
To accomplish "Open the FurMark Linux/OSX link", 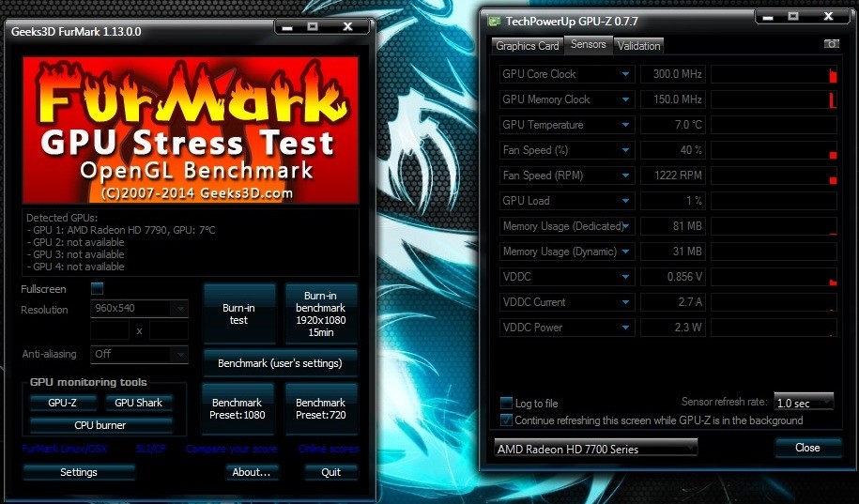I will tap(65, 449).
